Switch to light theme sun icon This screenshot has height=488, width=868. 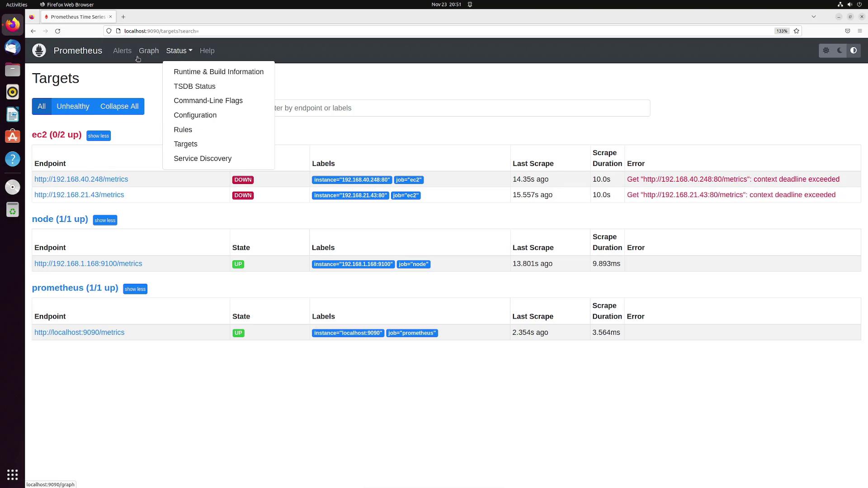click(x=826, y=51)
